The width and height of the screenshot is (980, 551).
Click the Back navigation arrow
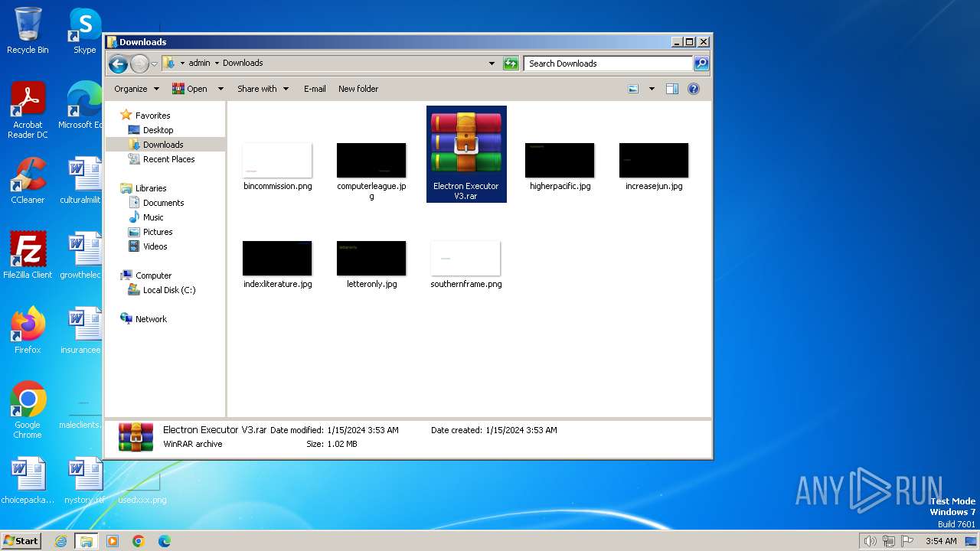click(x=118, y=64)
